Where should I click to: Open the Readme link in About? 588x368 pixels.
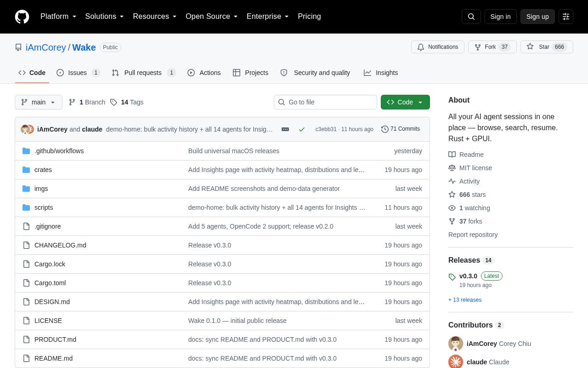click(x=466, y=155)
